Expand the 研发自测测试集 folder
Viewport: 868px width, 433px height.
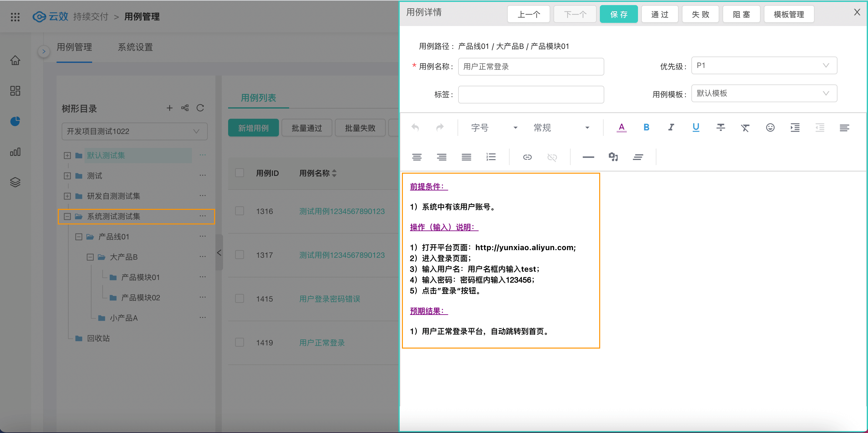pyautogui.click(x=67, y=196)
